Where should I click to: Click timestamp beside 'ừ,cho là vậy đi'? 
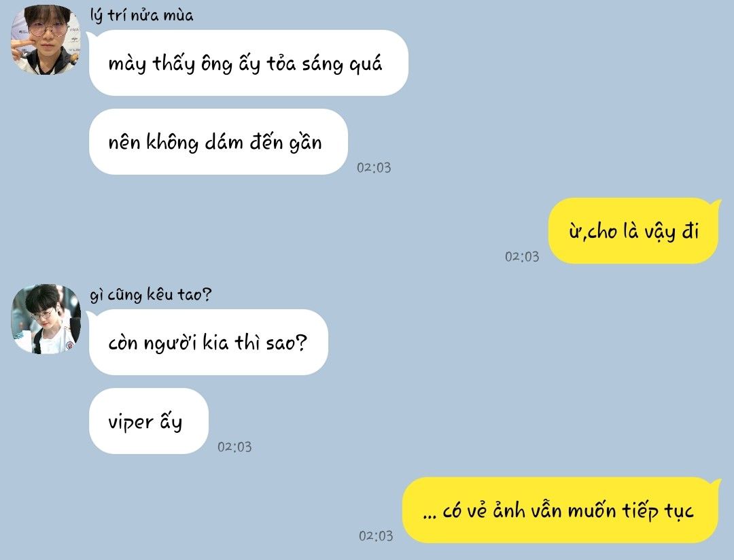click(521, 257)
